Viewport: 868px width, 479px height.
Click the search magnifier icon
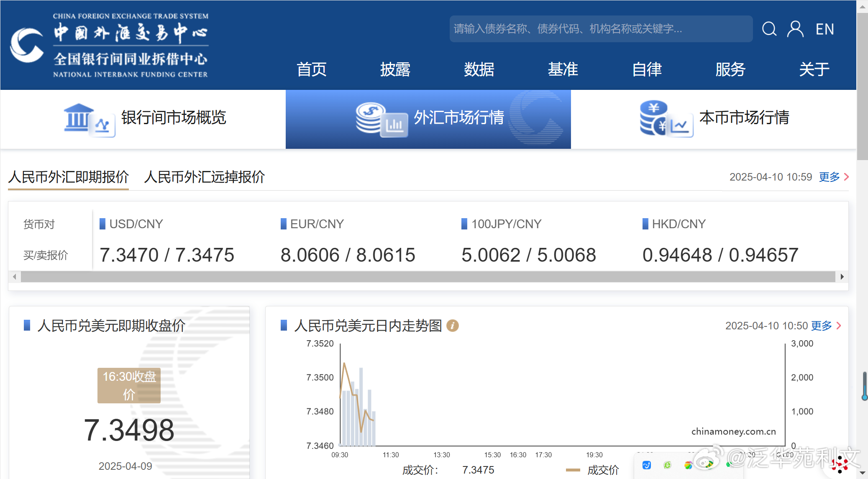(x=770, y=29)
